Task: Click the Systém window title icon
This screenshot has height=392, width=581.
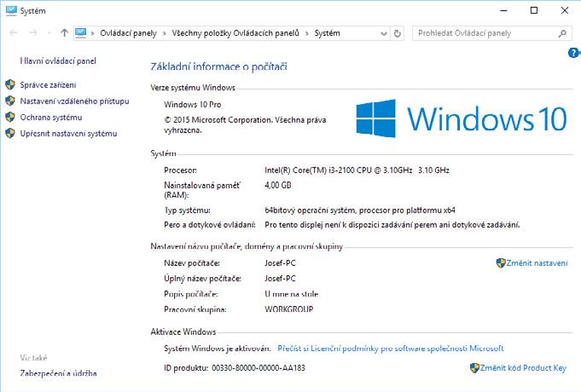Action: click(11, 11)
